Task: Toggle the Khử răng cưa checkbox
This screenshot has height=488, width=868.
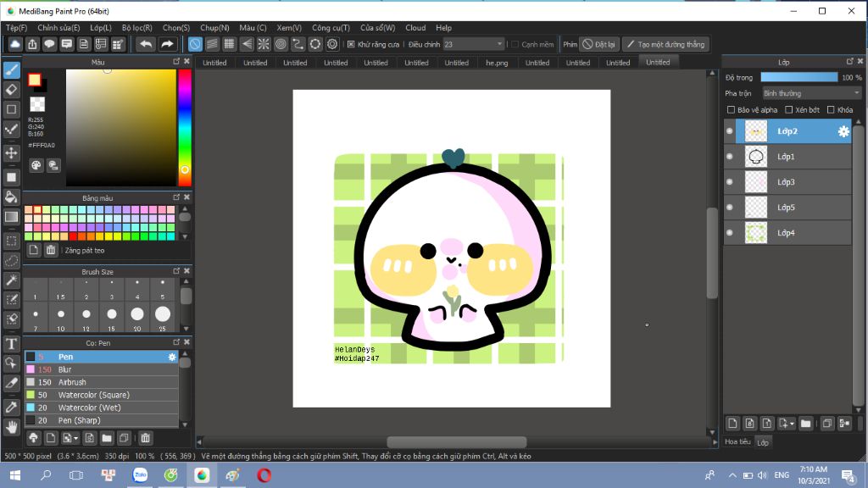Action: coord(351,44)
